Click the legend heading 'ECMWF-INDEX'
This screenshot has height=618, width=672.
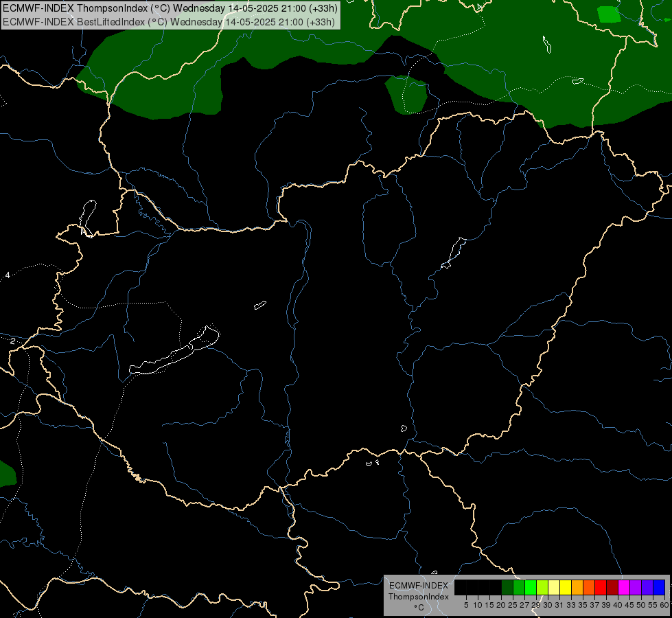pyautogui.click(x=418, y=586)
